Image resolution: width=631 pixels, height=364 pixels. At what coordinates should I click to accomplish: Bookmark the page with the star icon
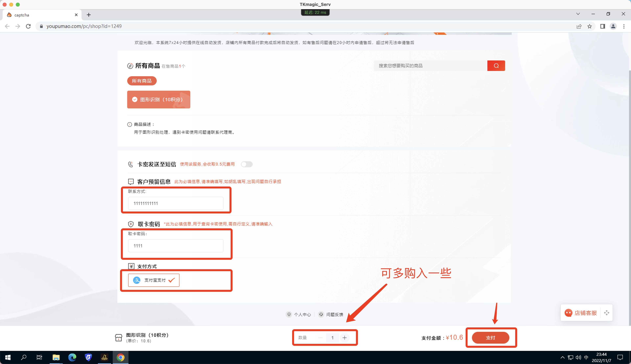click(x=589, y=26)
